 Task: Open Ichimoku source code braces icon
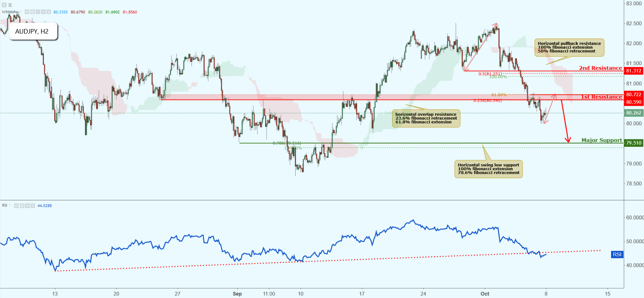point(38,12)
